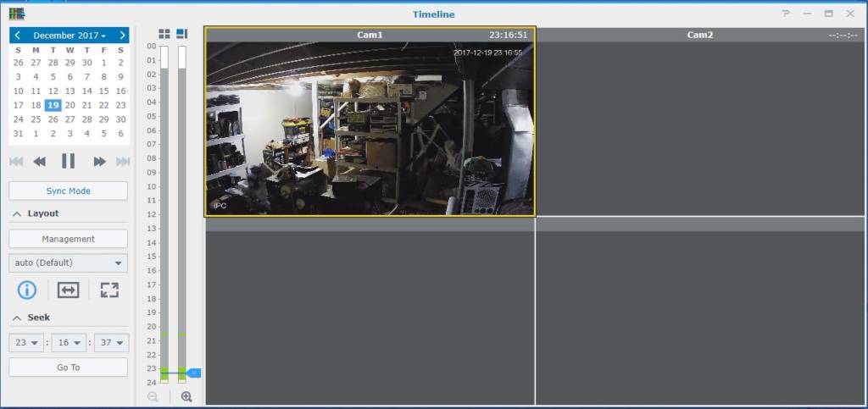
Task: Click the Go To button
Action: coord(68,367)
